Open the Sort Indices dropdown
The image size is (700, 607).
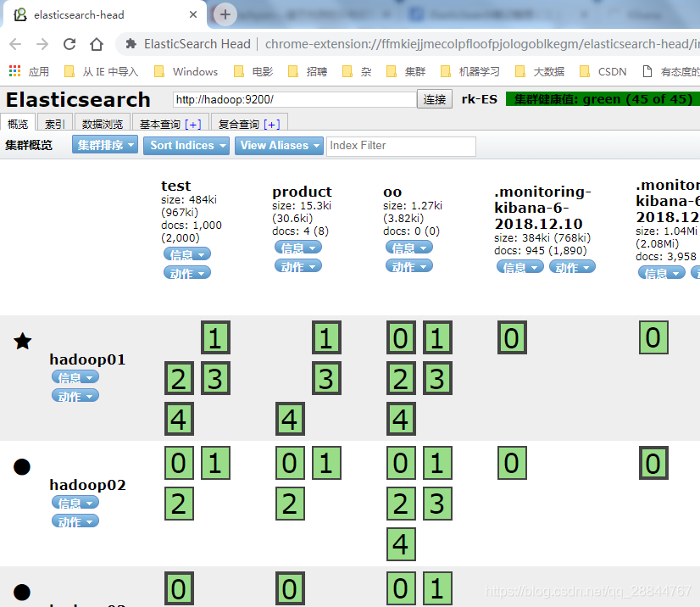click(x=186, y=146)
